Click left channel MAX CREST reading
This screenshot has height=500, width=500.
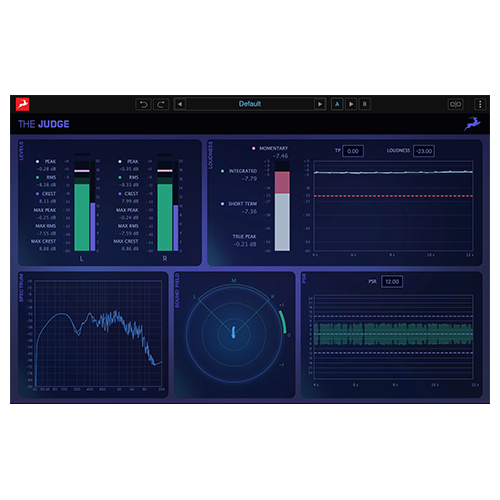tap(47, 249)
